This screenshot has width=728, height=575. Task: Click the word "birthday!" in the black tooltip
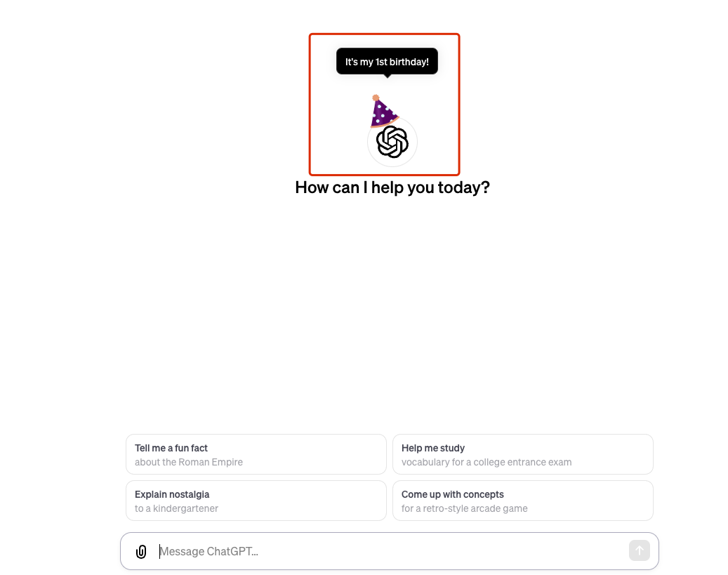(x=409, y=62)
